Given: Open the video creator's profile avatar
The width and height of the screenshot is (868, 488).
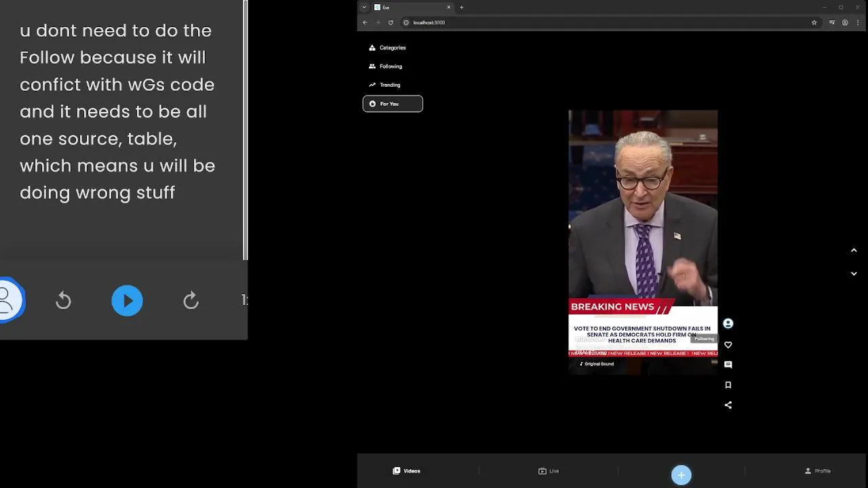Looking at the screenshot, I should coord(728,324).
